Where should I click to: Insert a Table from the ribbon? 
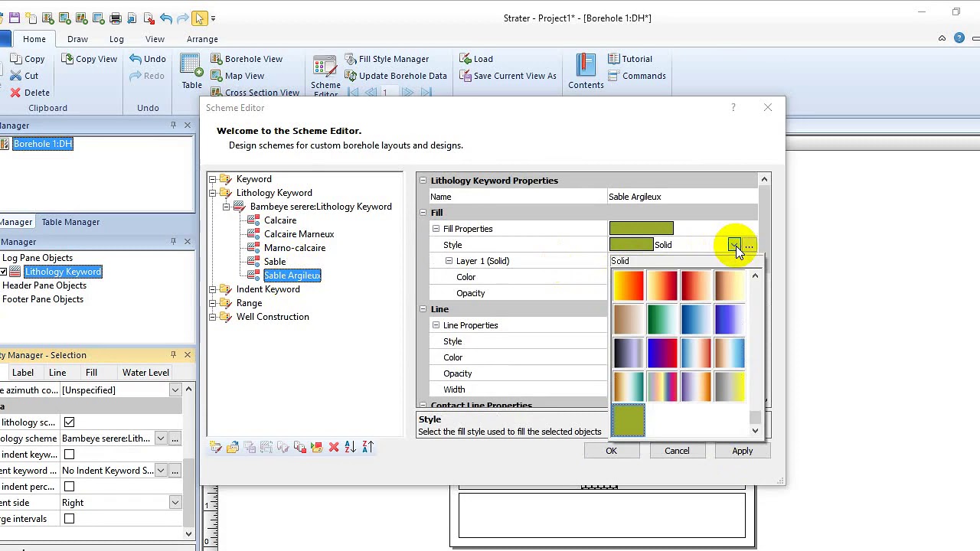191,72
